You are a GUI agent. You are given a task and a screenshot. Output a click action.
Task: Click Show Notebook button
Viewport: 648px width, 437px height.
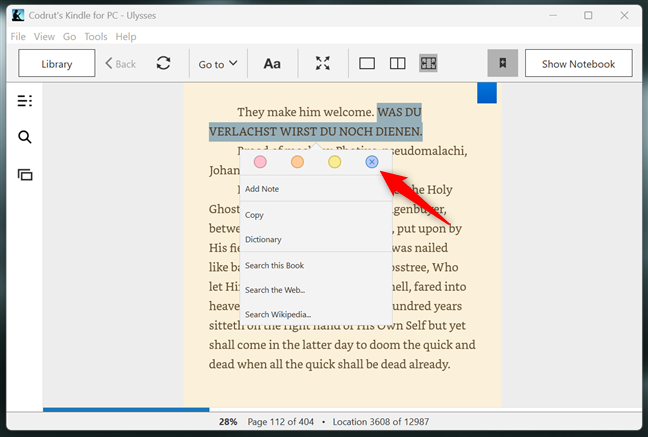click(578, 64)
